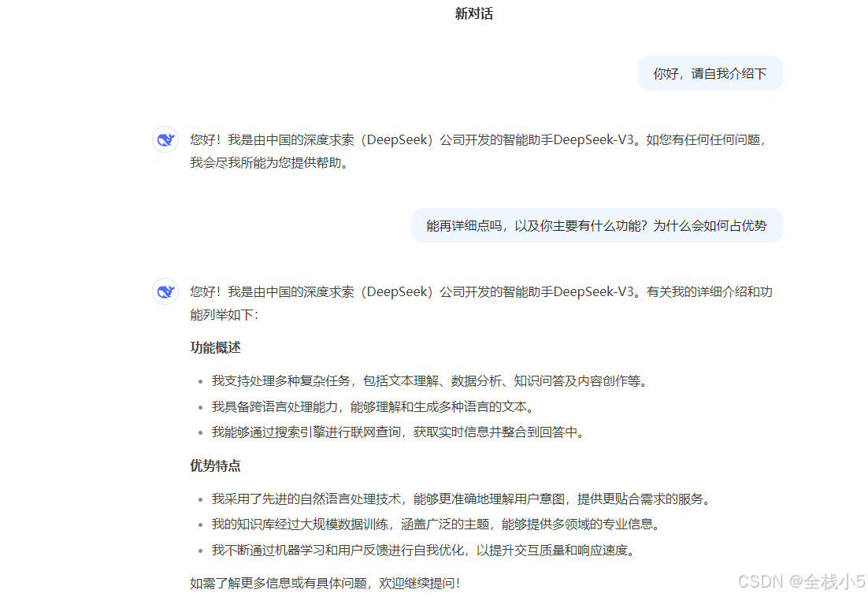Screen dimensions: 868x597
Task: Click the heading 优势特点
Action: click(x=215, y=465)
